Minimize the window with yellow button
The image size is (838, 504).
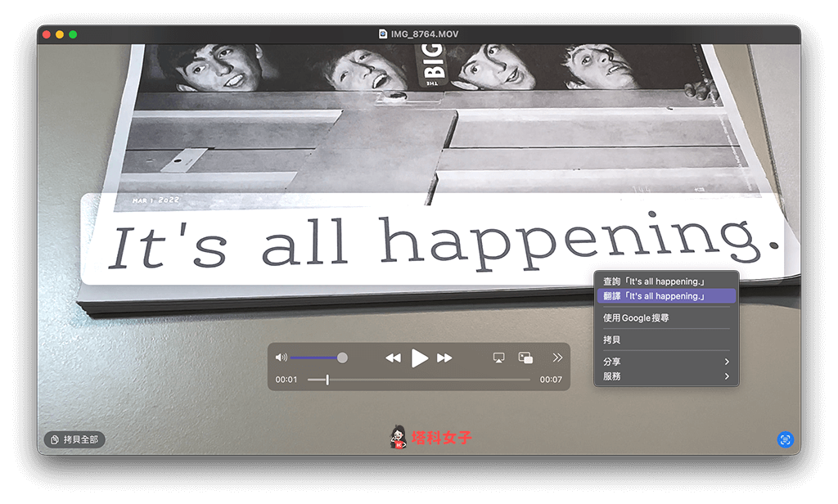(x=60, y=34)
